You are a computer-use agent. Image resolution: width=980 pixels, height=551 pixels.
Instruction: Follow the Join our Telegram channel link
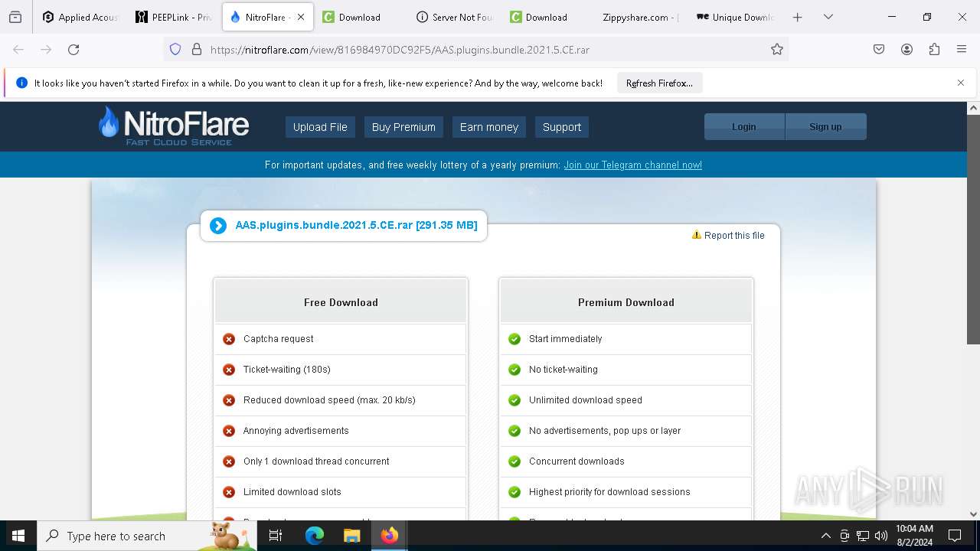tap(633, 165)
